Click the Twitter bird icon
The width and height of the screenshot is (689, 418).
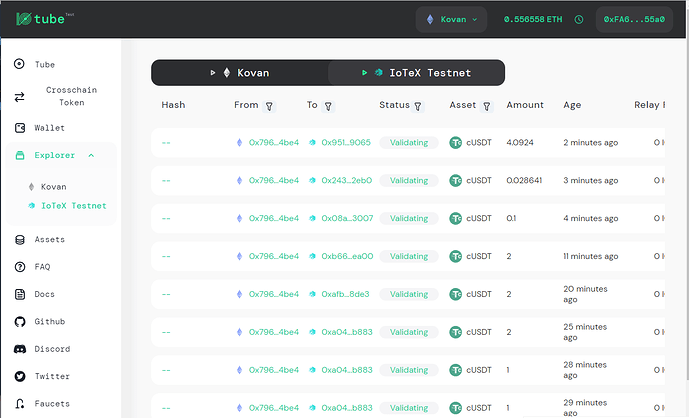(x=20, y=376)
